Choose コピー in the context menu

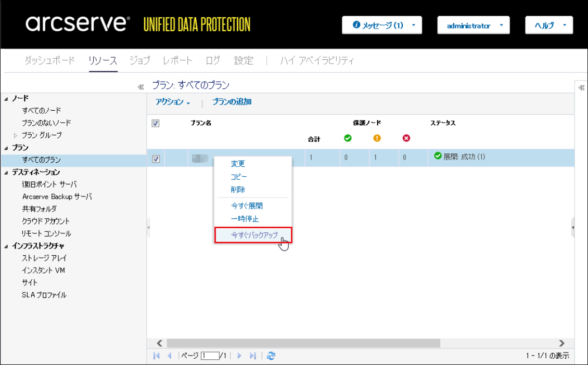[x=238, y=176]
